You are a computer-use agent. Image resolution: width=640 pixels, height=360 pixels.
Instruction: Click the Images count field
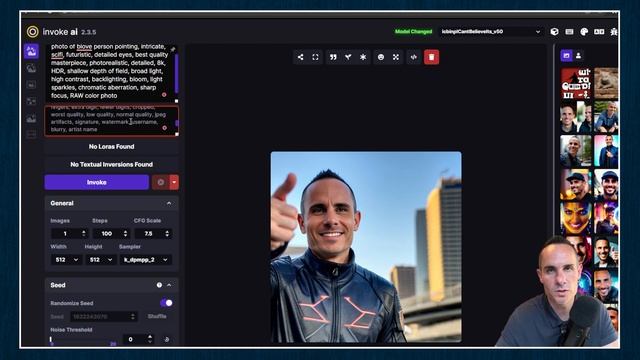click(x=65, y=233)
